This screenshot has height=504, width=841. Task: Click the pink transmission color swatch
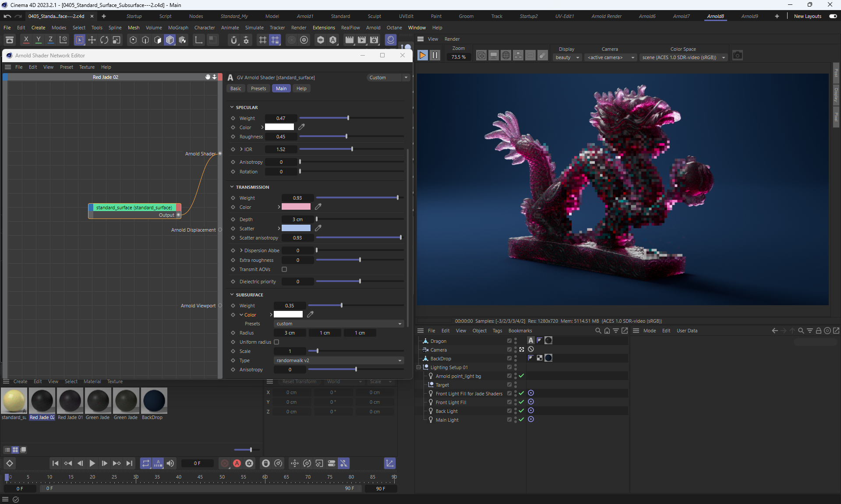point(296,207)
